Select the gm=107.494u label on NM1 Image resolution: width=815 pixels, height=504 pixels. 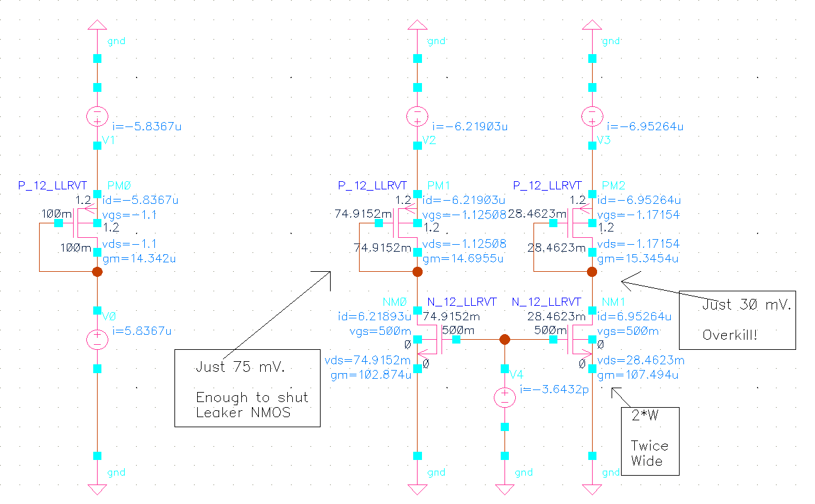pyautogui.click(x=637, y=376)
